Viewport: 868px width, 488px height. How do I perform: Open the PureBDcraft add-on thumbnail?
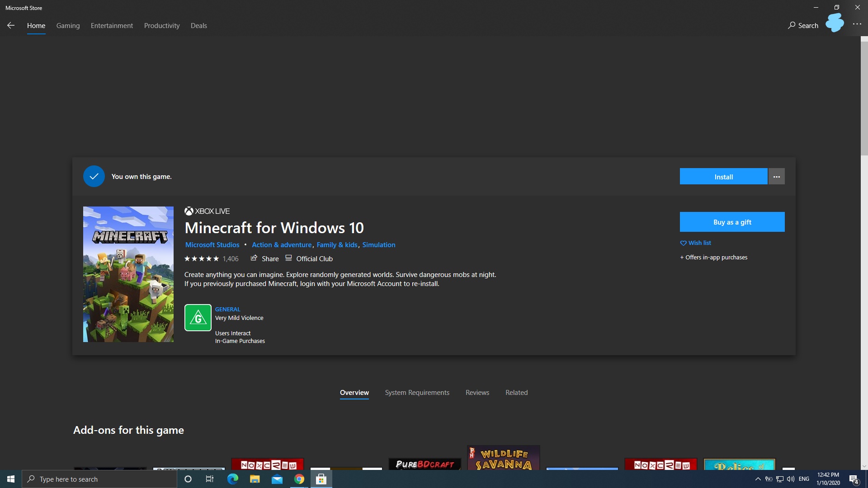(x=425, y=464)
